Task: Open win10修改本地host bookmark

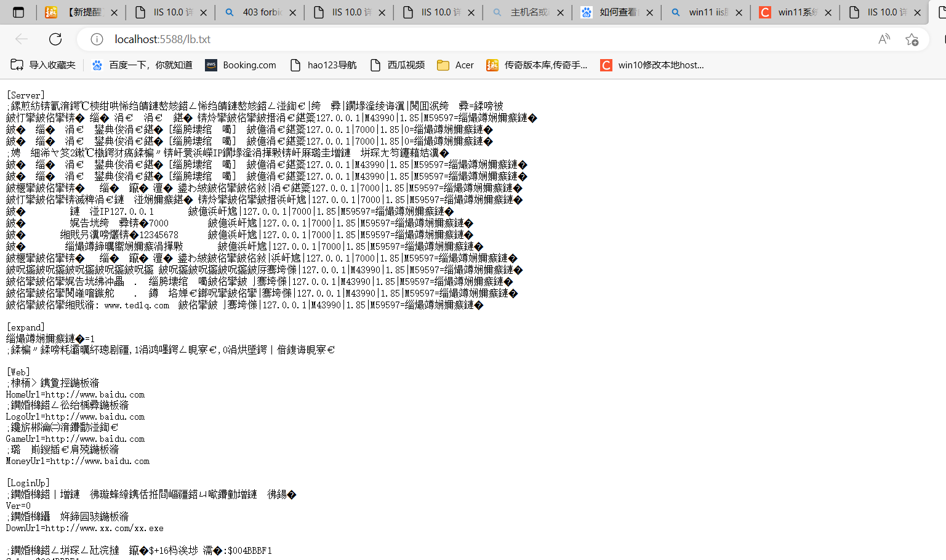Action: point(652,65)
